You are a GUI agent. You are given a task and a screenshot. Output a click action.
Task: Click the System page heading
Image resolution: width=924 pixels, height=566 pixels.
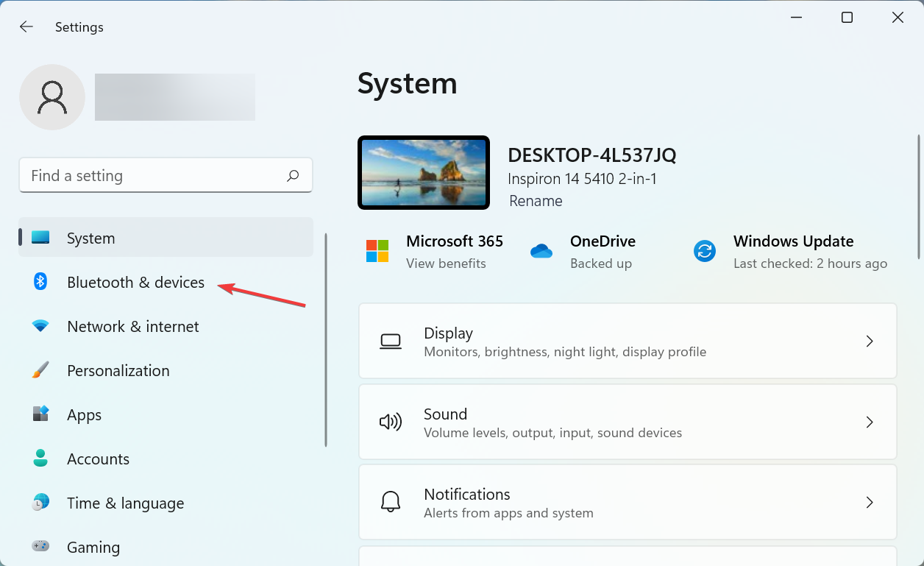pos(408,83)
